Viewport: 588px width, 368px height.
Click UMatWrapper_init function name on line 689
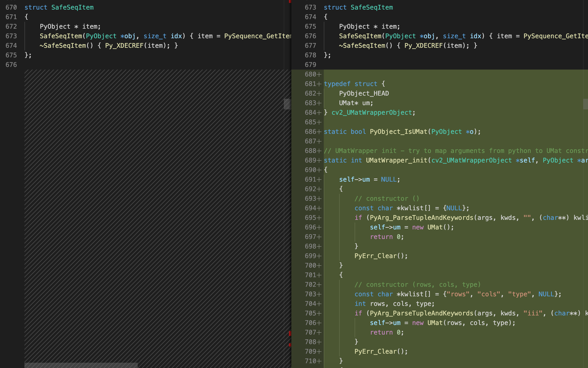point(396,160)
